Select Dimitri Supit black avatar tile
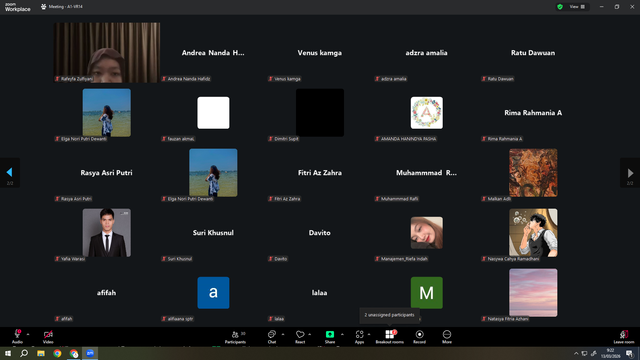Viewport: 640px width, 360px height. click(320, 113)
